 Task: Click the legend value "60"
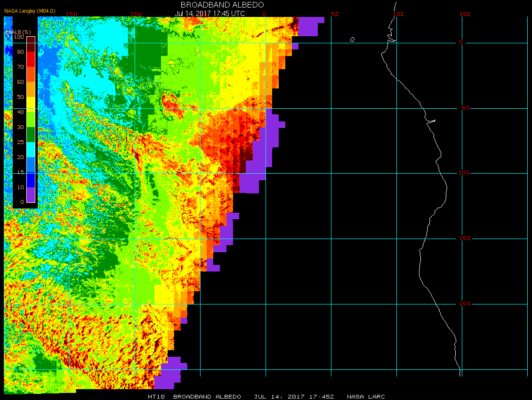[x=21, y=82]
